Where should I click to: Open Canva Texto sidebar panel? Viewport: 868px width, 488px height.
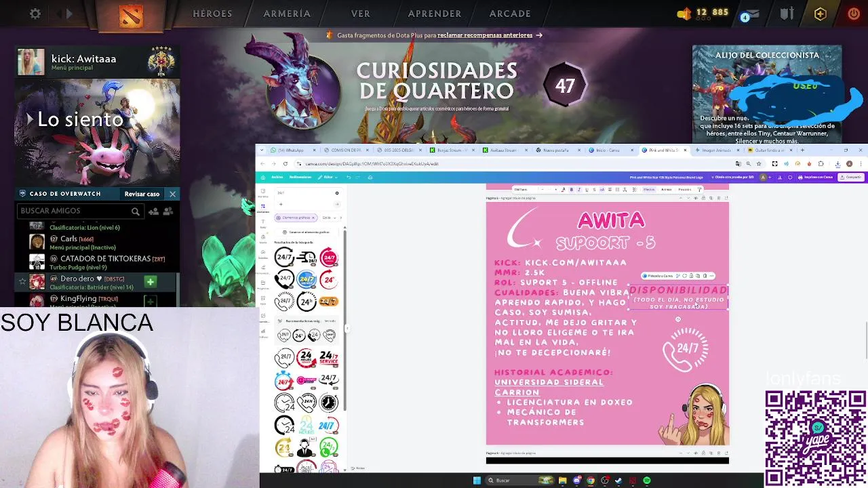point(263,222)
